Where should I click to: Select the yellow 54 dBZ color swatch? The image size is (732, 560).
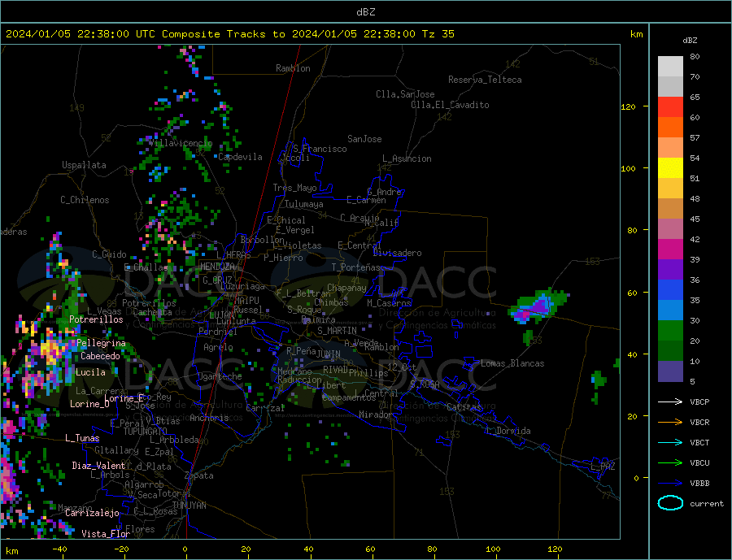point(670,168)
